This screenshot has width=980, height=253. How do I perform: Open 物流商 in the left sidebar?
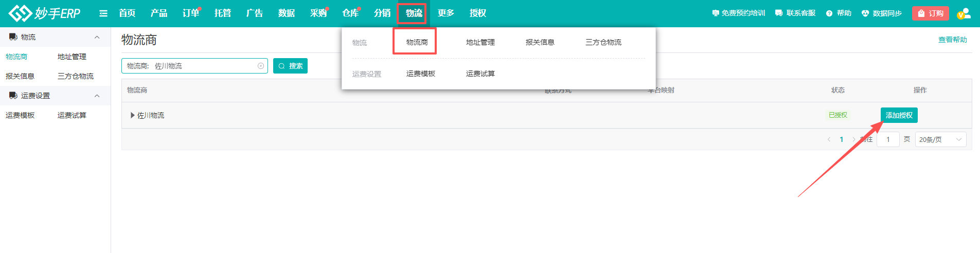pos(16,57)
